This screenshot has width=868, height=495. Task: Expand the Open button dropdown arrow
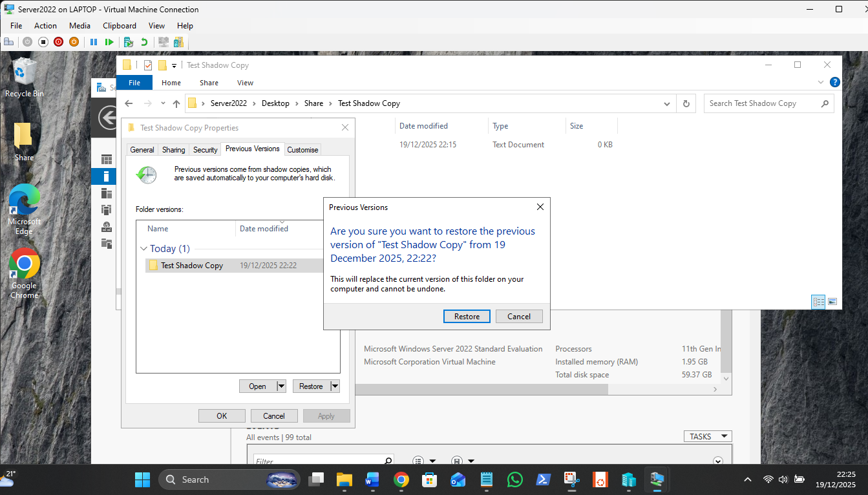coord(281,386)
